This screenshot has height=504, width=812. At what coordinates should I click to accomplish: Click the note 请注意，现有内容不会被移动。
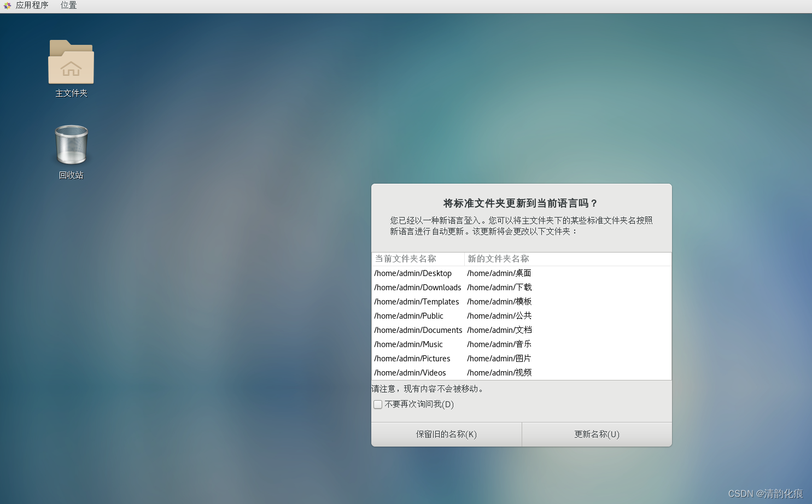tap(428, 389)
